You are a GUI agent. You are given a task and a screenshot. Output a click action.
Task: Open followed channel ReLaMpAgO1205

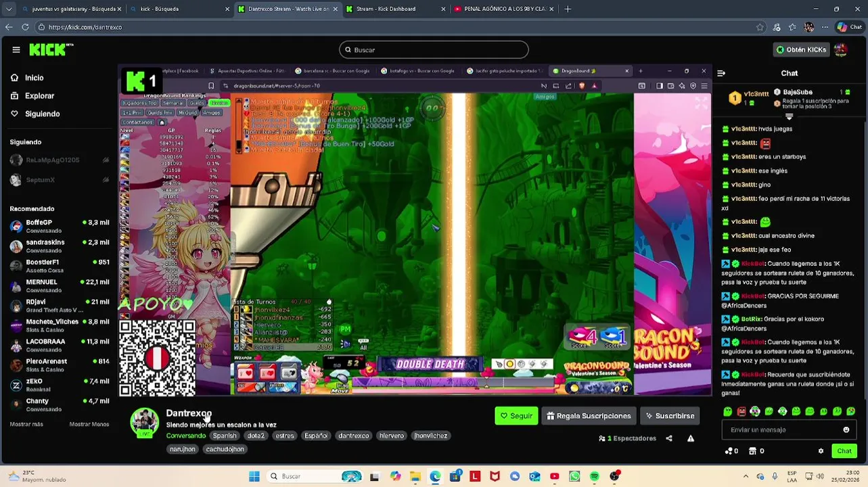pos(60,160)
